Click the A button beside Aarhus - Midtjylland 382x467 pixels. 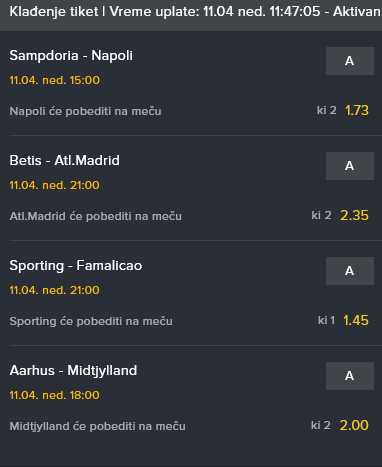click(x=350, y=376)
